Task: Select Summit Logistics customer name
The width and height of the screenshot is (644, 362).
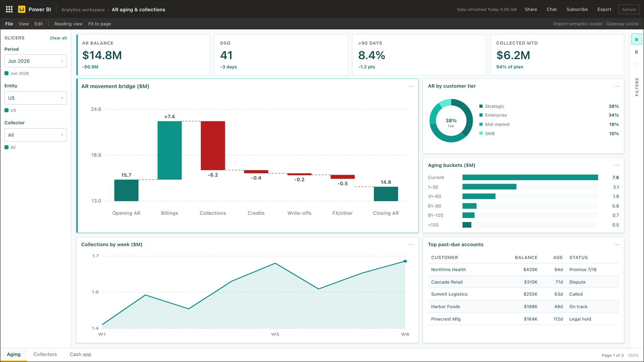Action: pyautogui.click(x=449, y=294)
